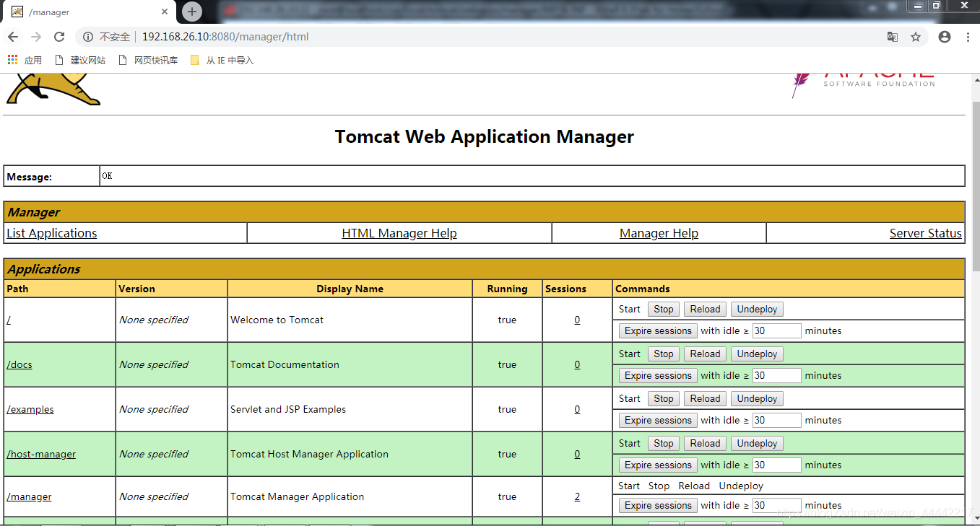Click the idle minutes field for /examples
The width and height of the screenshot is (980, 526).
(x=776, y=420)
